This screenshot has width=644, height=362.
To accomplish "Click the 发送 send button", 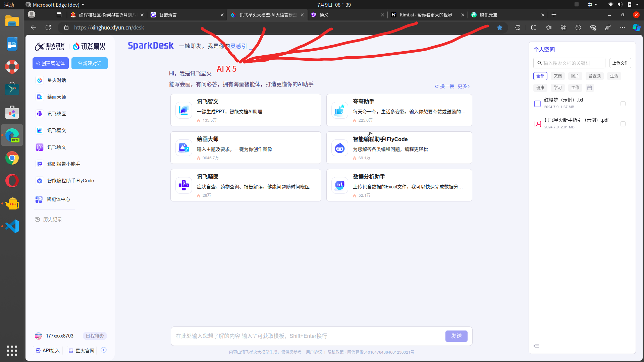I will (x=457, y=336).
